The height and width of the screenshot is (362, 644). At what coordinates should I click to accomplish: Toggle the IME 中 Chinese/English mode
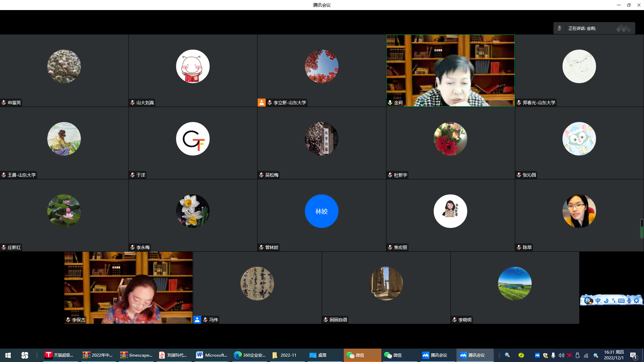[598, 301]
